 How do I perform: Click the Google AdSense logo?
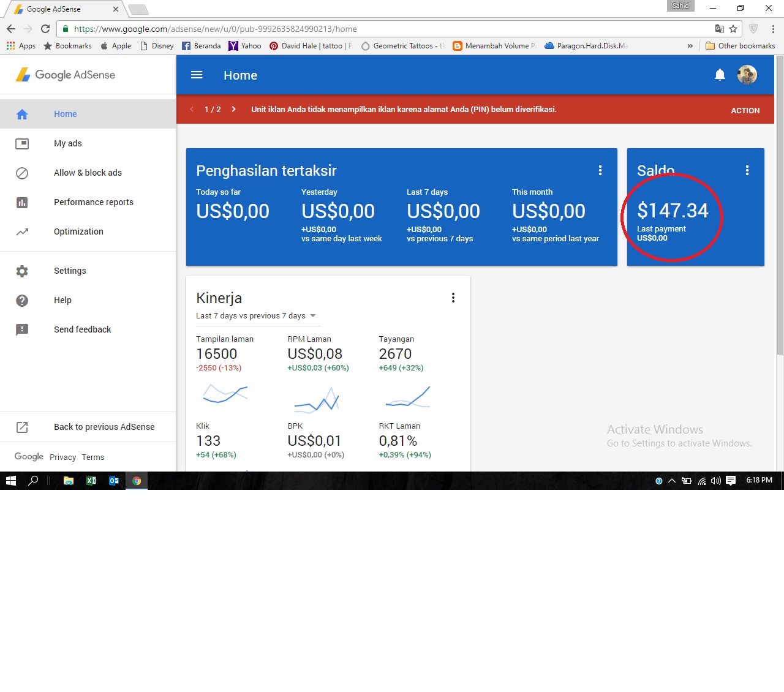(66, 75)
